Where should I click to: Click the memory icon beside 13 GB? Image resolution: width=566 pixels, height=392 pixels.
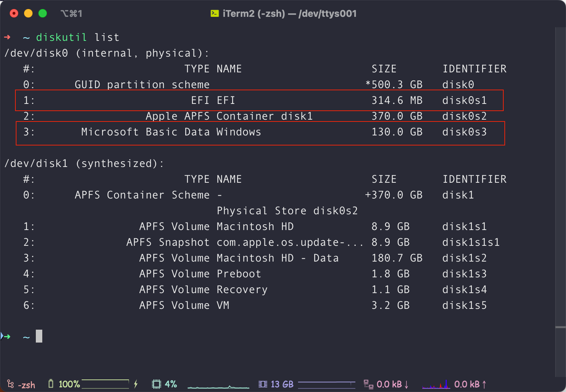click(x=263, y=384)
